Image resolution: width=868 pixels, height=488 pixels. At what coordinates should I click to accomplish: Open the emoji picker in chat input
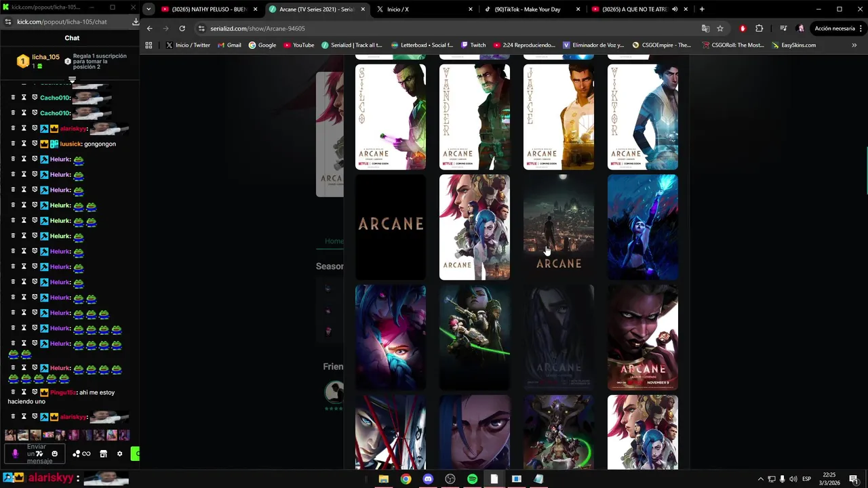point(55,453)
